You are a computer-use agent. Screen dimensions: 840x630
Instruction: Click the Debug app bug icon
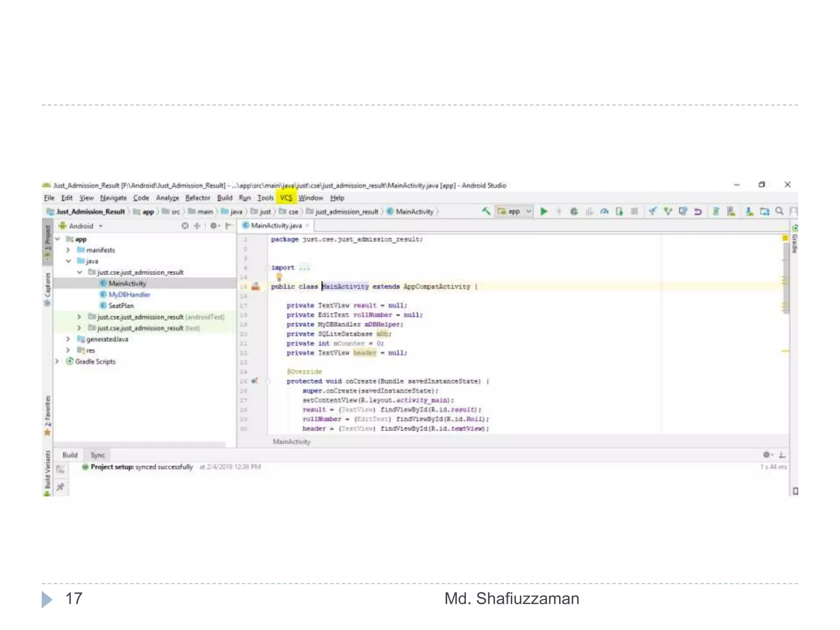click(x=574, y=212)
